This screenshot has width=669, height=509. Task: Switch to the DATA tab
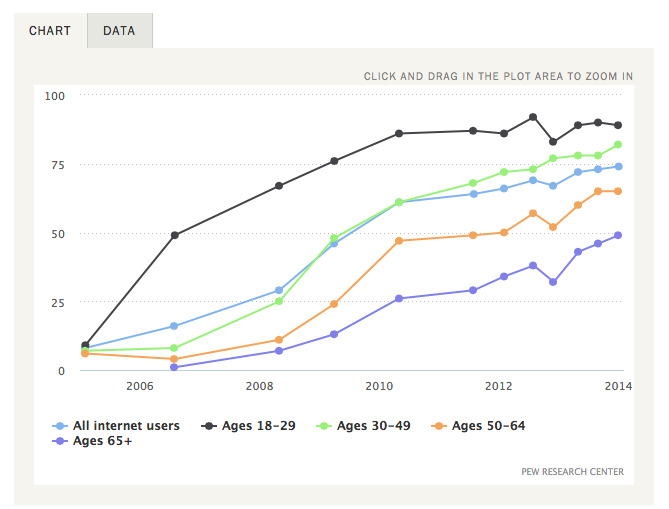pyautogui.click(x=119, y=31)
